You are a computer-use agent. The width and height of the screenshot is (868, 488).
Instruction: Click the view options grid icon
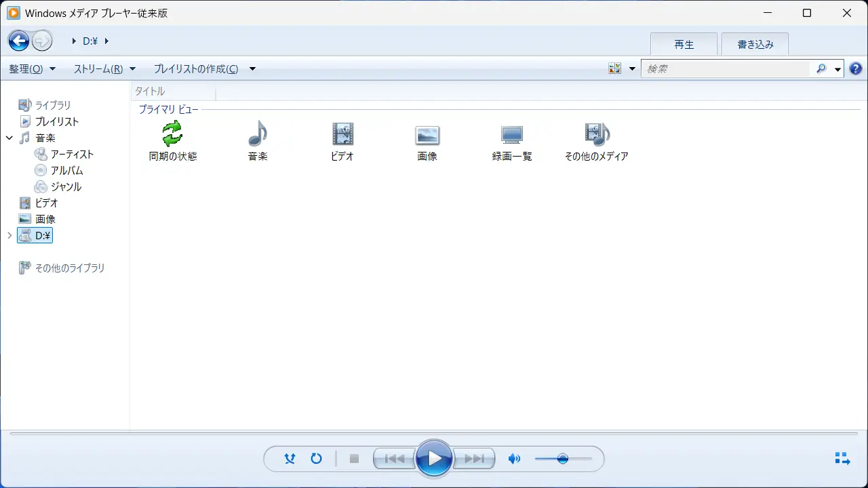[x=614, y=68]
